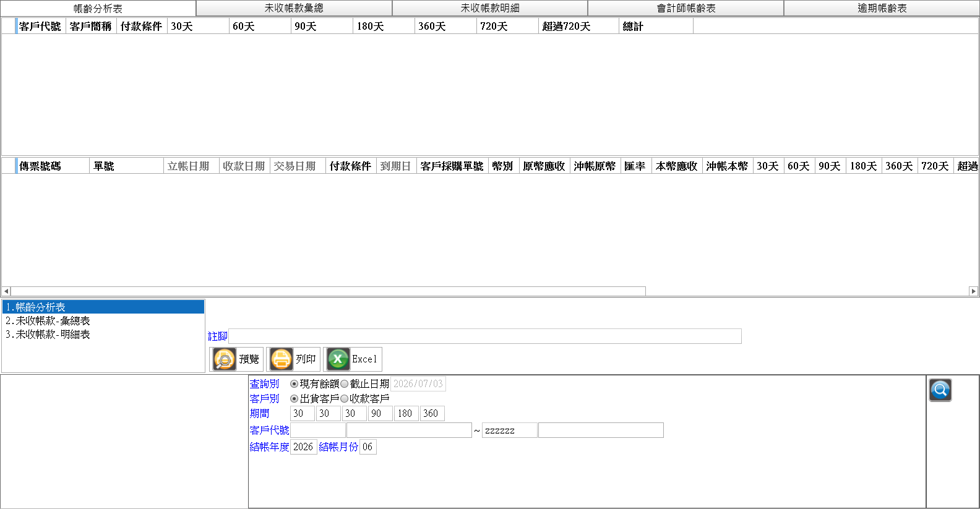Click the 原幣應收 column header

pos(544,166)
